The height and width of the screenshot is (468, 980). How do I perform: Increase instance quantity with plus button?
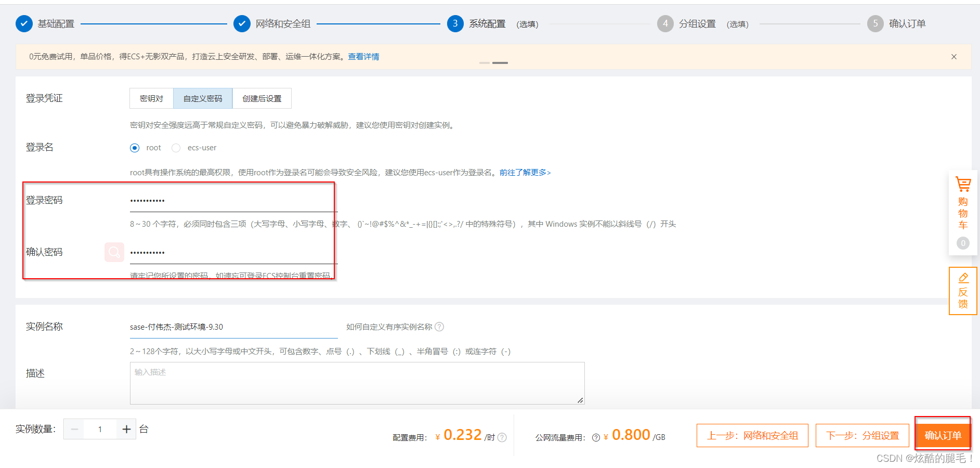126,429
